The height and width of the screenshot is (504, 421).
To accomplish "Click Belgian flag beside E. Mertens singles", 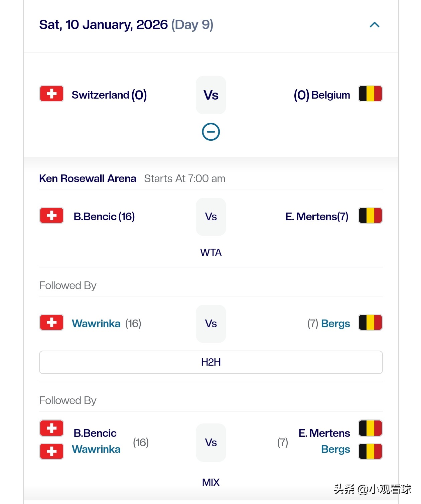I will [x=370, y=216].
